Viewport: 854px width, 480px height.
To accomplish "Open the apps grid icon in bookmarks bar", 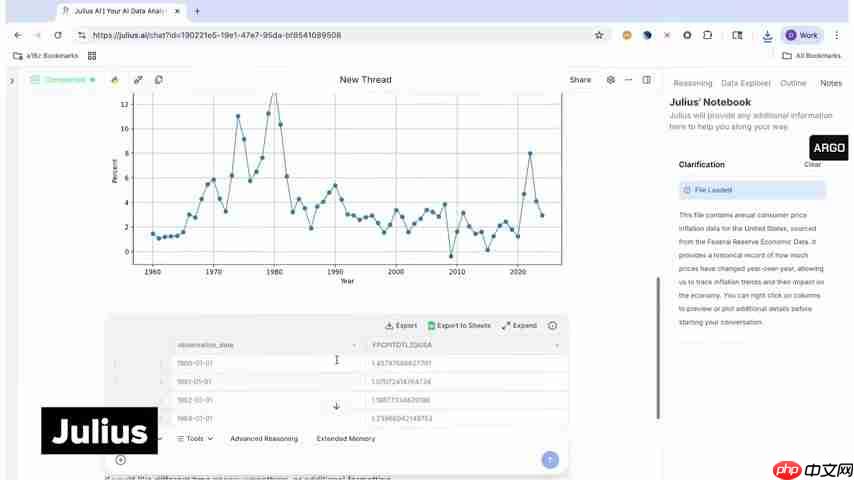I will point(92,56).
